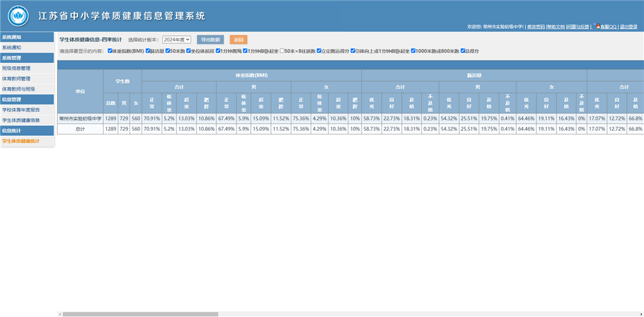Open 系统通知 sidebar menu item
This screenshot has height=317, width=644.
coord(11,47)
